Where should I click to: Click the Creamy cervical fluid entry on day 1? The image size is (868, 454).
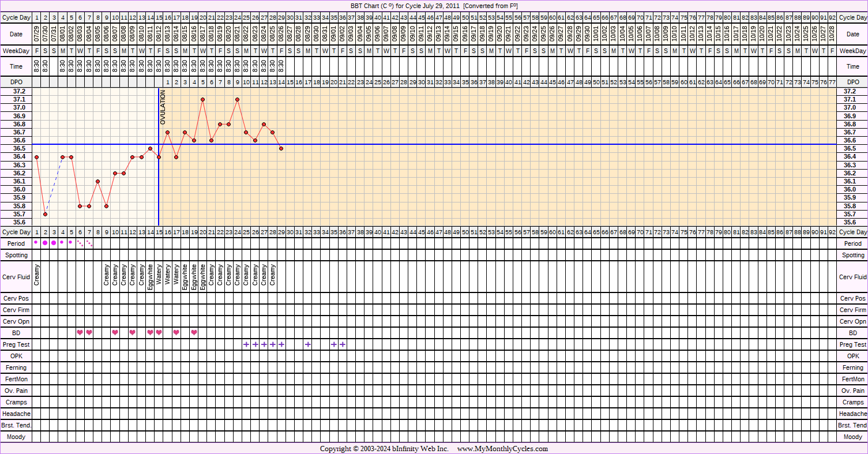37,275
